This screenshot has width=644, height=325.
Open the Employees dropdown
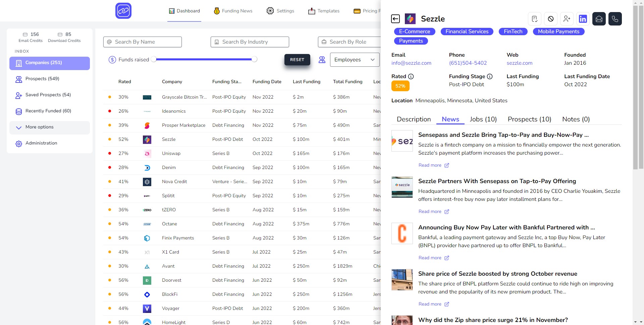pos(355,60)
